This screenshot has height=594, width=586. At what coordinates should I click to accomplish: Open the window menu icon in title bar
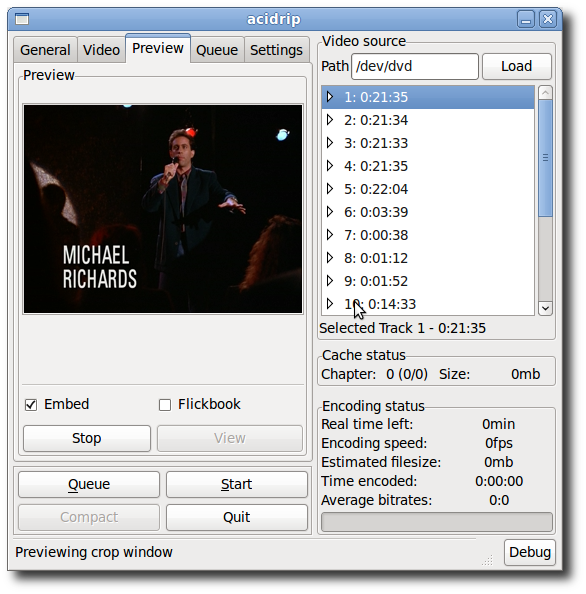[x=22, y=19]
